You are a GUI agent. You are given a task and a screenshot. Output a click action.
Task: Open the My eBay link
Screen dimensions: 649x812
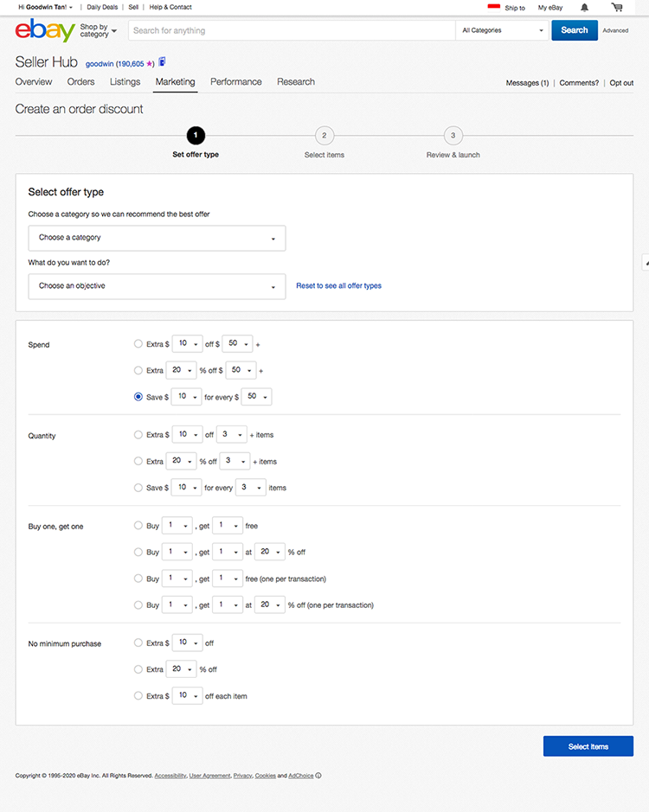pos(550,8)
